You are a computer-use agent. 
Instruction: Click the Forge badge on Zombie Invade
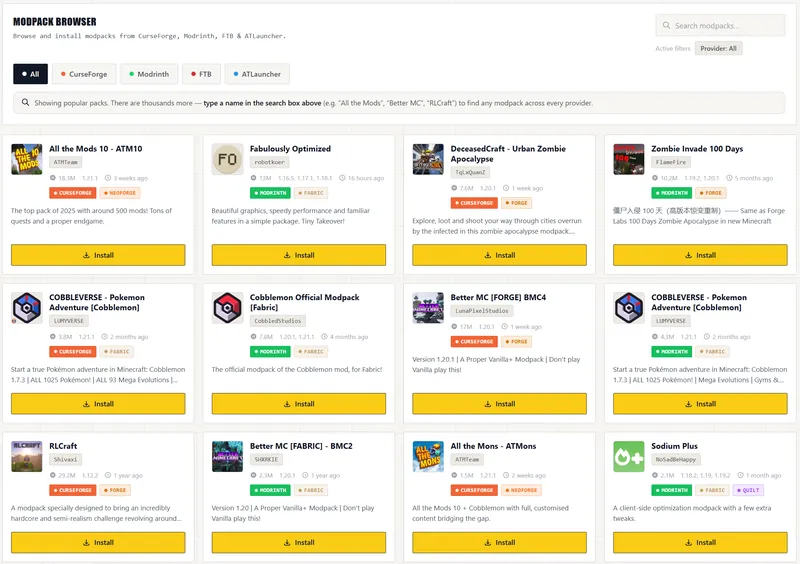coord(711,193)
